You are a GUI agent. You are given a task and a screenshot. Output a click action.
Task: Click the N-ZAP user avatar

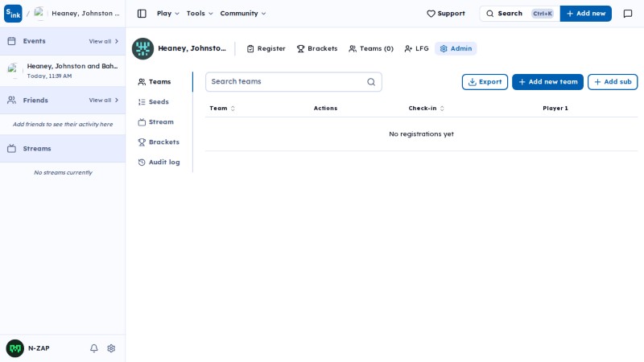[x=15, y=348]
